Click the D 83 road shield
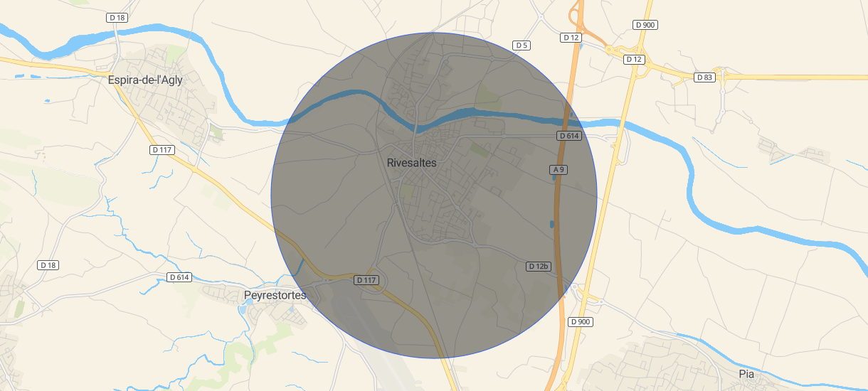Viewport: 868px width, 391px height. 704,77
